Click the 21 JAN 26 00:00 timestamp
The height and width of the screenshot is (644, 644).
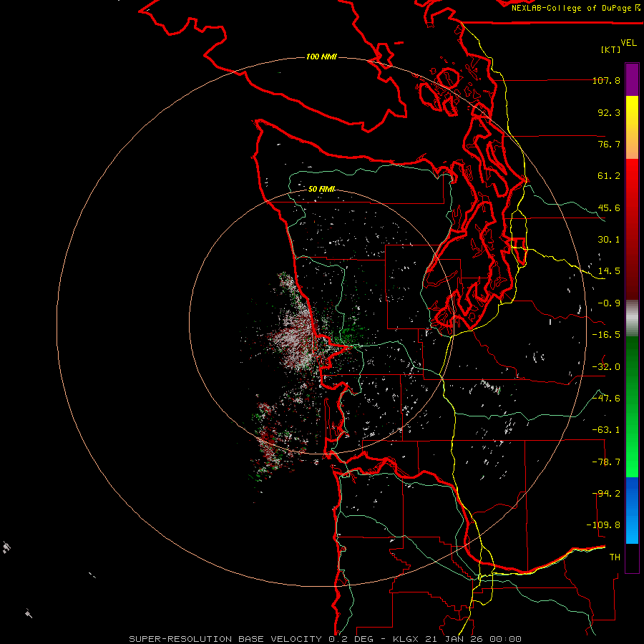[473, 639]
